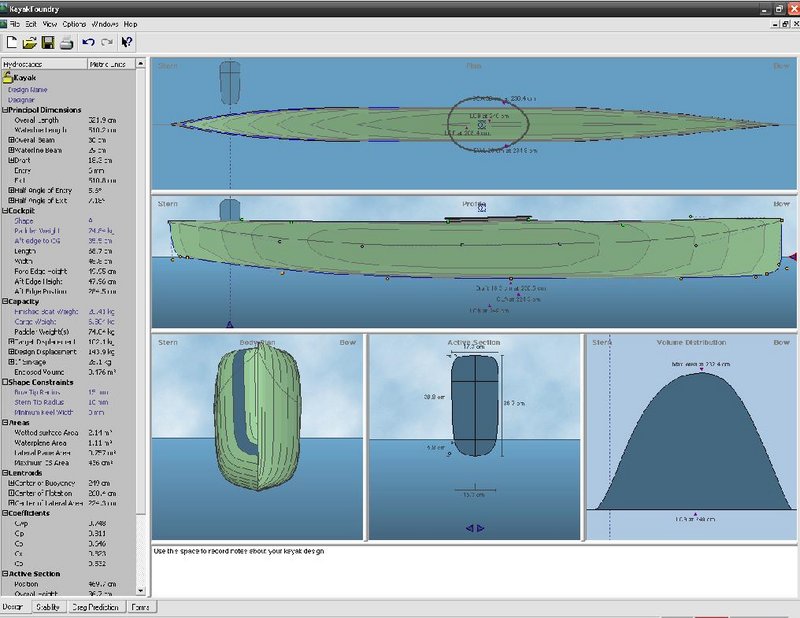The height and width of the screenshot is (618, 800).
Task: Click next section arrow in Active Section view
Action: pyautogui.click(x=481, y=528)
